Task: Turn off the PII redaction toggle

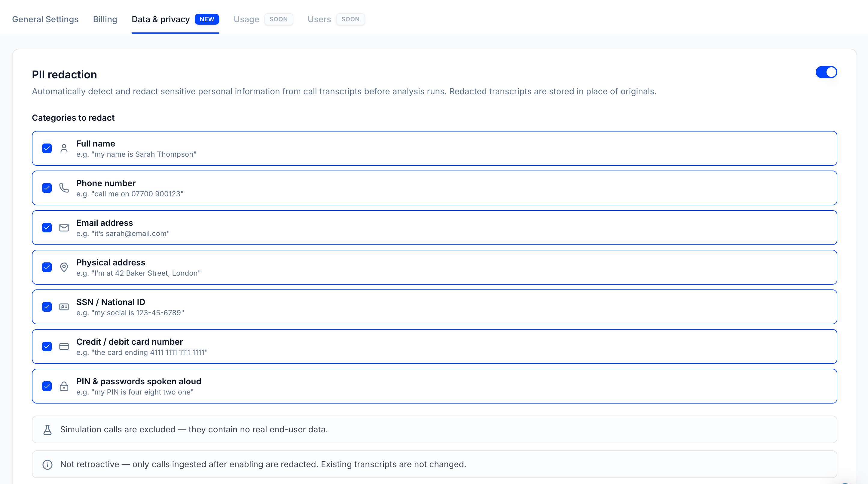Action: point(826,72)
